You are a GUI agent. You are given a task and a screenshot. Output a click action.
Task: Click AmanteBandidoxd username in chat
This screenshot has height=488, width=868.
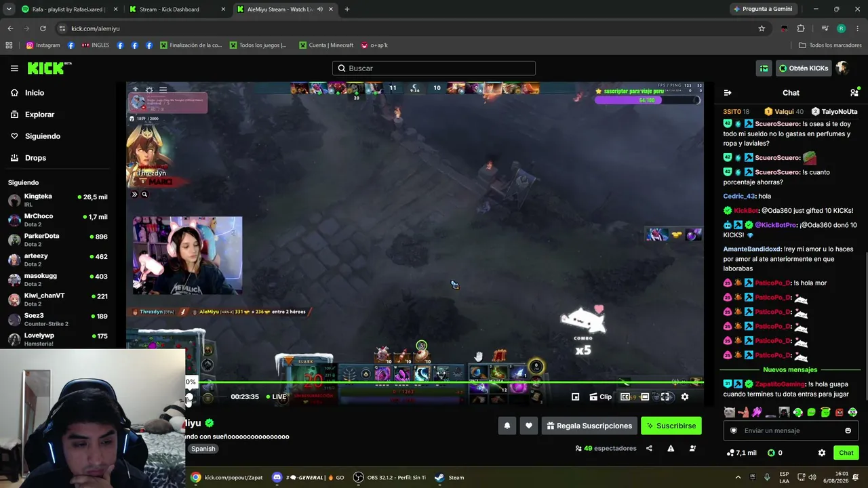[x=753, y=249]
